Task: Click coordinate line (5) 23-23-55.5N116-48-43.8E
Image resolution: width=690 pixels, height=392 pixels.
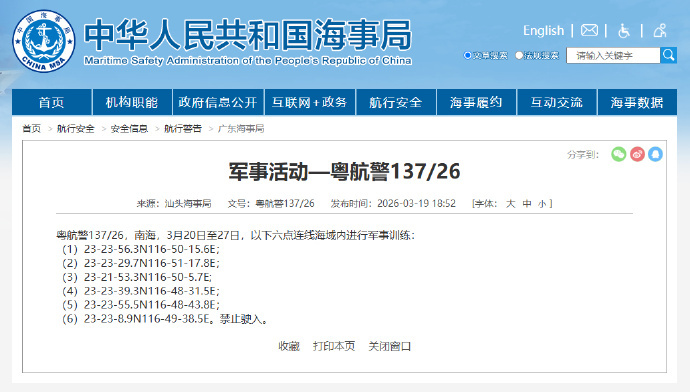Action: (x=140, y=304)
